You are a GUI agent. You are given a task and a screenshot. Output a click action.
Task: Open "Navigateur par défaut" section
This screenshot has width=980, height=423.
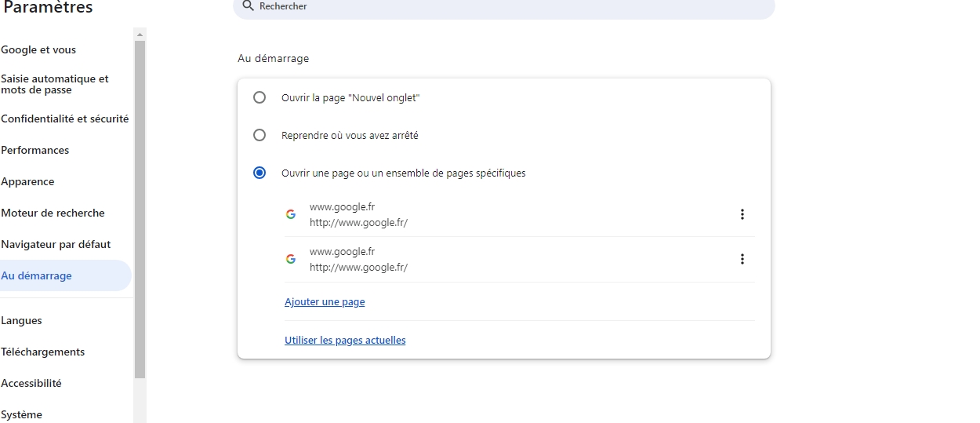point(56,245)
